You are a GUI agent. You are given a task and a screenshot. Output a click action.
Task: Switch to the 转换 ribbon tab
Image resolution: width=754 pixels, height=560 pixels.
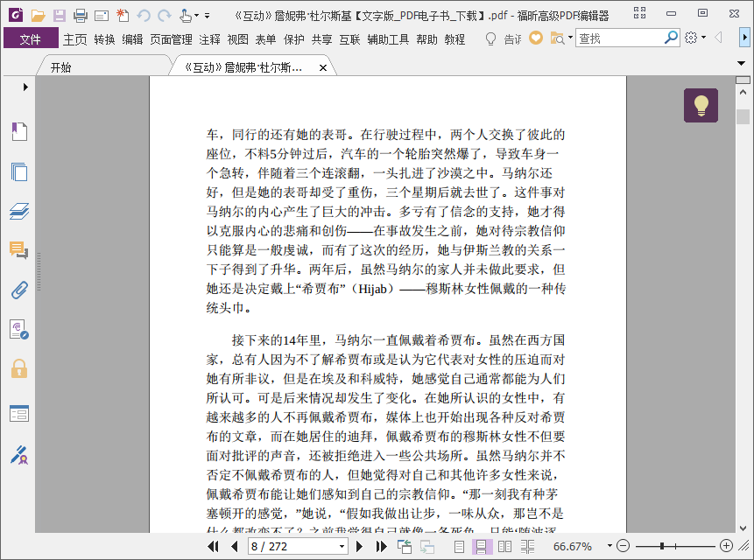pyautogui.click(x=104, y=38)
